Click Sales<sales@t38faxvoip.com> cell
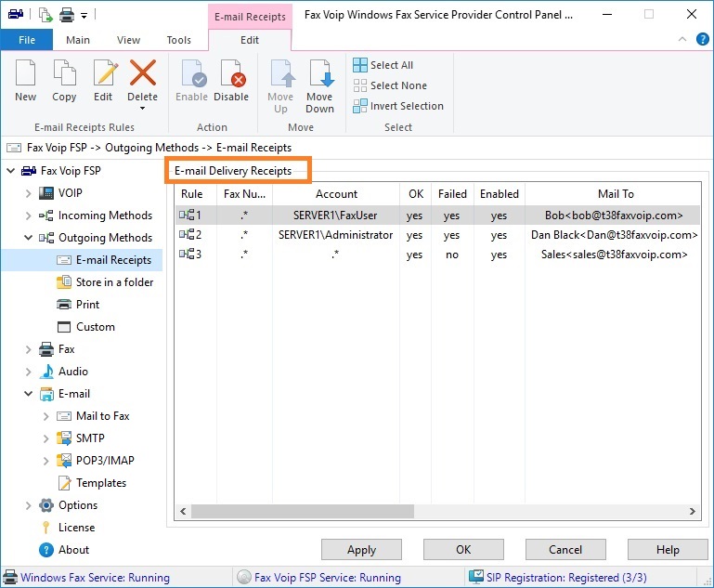The height and width of the screenshot is (588, 714). 614,255
